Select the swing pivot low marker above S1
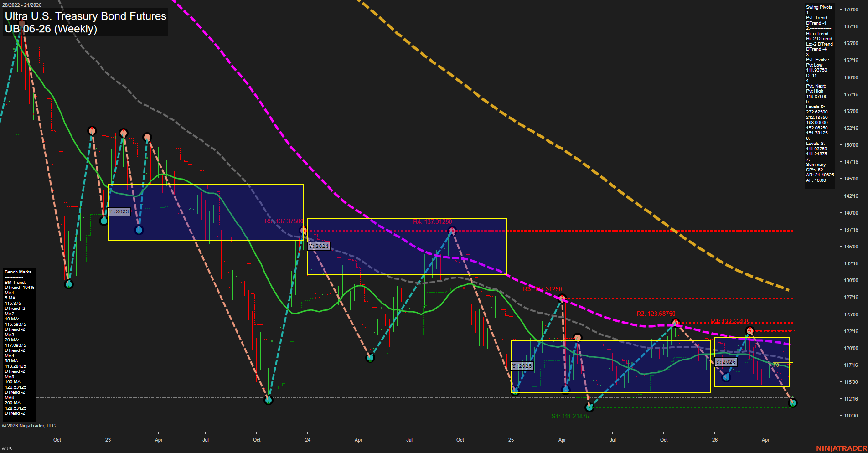Screen dimensions: 868x453 pos(589,407)
